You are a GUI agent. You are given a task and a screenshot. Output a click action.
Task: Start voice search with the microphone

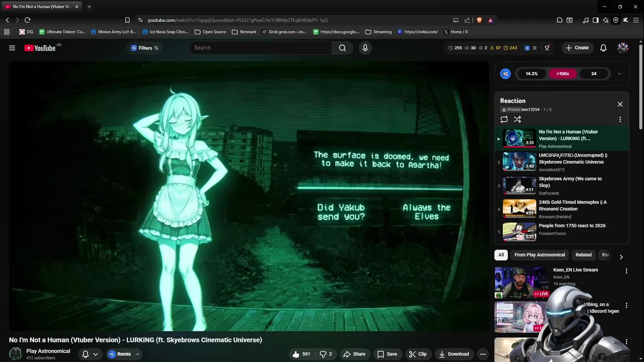click(x=365, y=48)
